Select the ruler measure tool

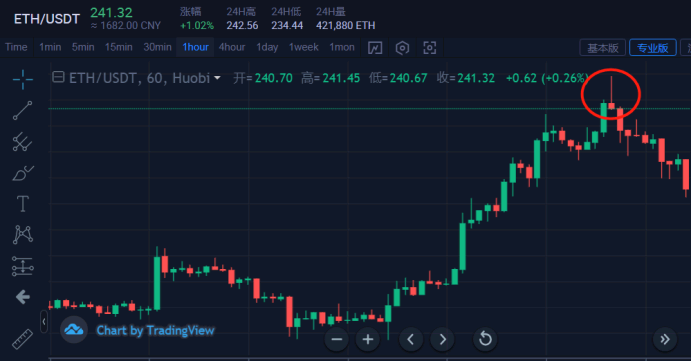(23, 339)
